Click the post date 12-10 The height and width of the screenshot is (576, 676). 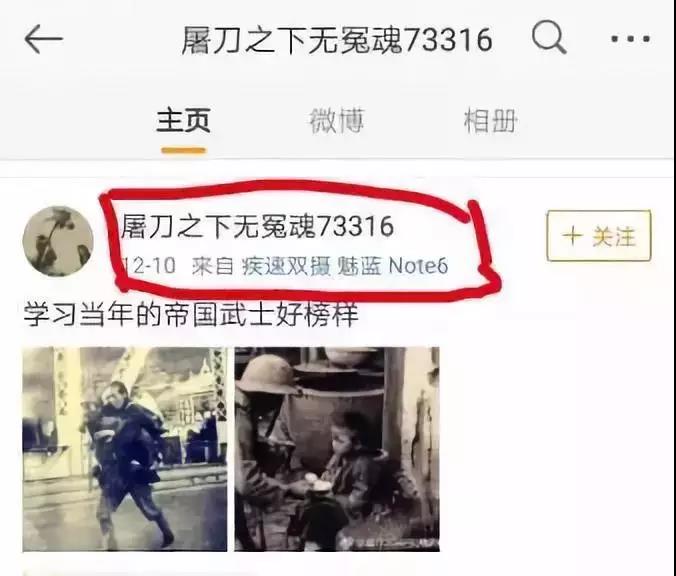click(x=149, y=265)
